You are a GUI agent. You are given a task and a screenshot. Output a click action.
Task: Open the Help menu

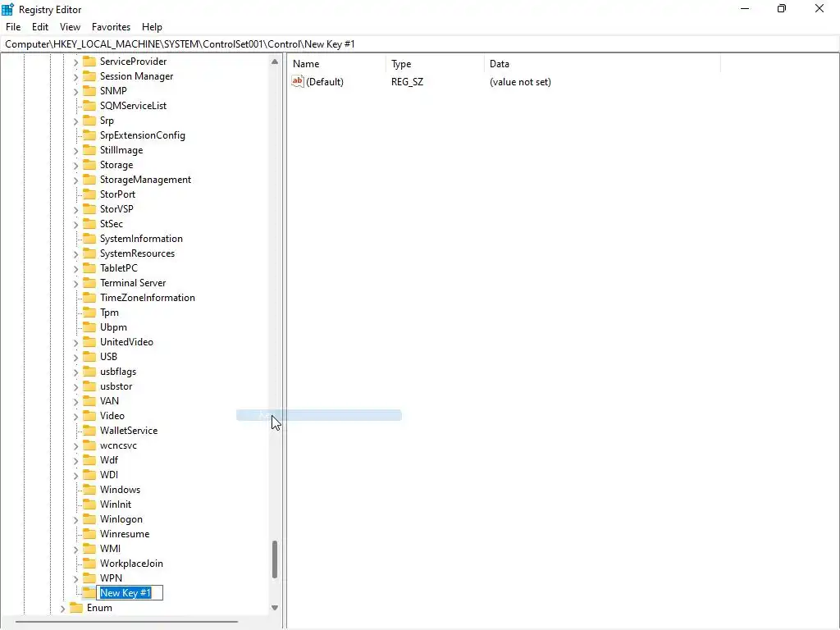pos(152,27)
